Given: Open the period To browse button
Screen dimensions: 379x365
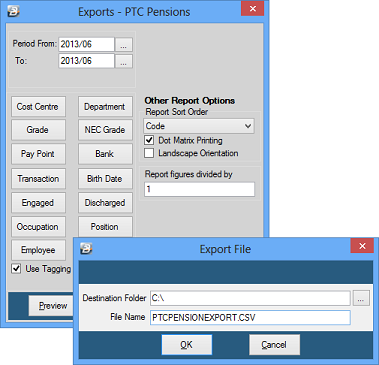Looking at the screenshot, I should pos(124,61).
